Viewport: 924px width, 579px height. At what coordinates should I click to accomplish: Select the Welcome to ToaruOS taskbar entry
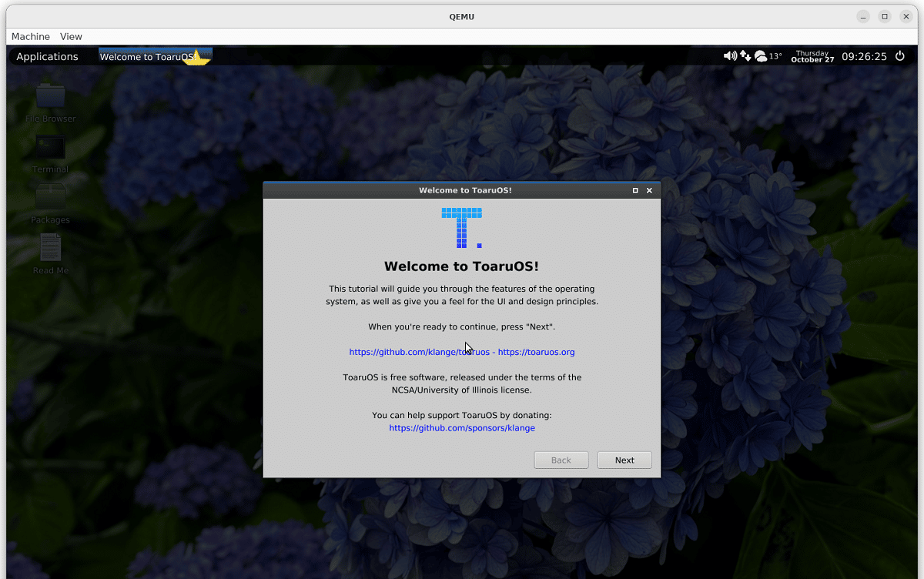156,56
